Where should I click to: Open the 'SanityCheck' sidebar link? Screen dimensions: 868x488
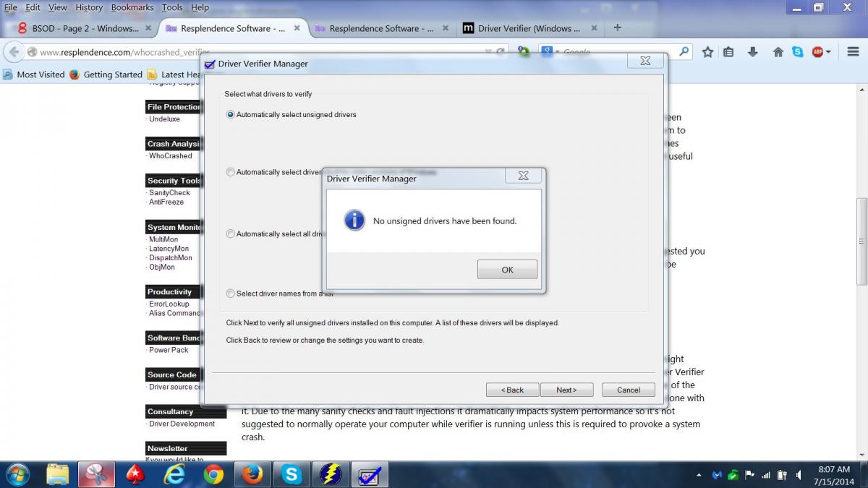(169, 193)
